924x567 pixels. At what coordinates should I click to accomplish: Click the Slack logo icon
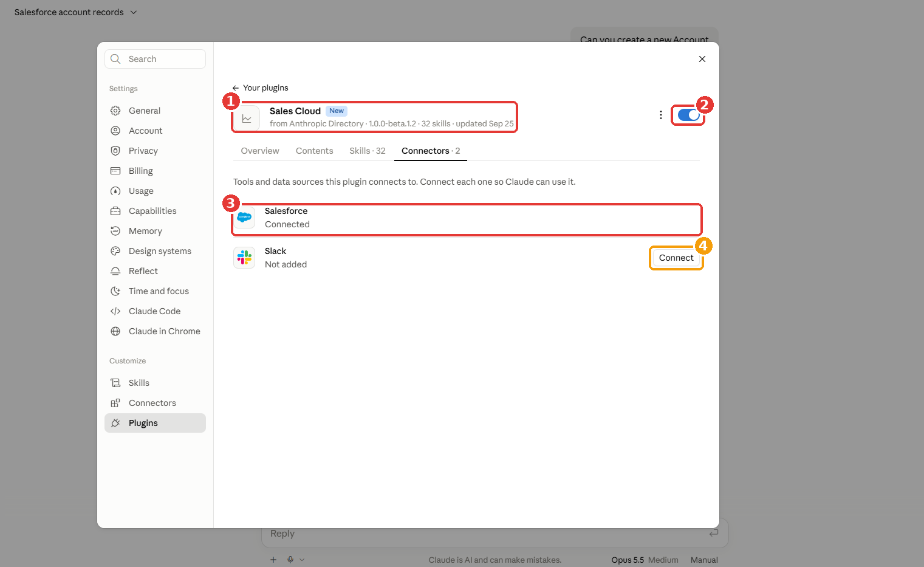244,258
